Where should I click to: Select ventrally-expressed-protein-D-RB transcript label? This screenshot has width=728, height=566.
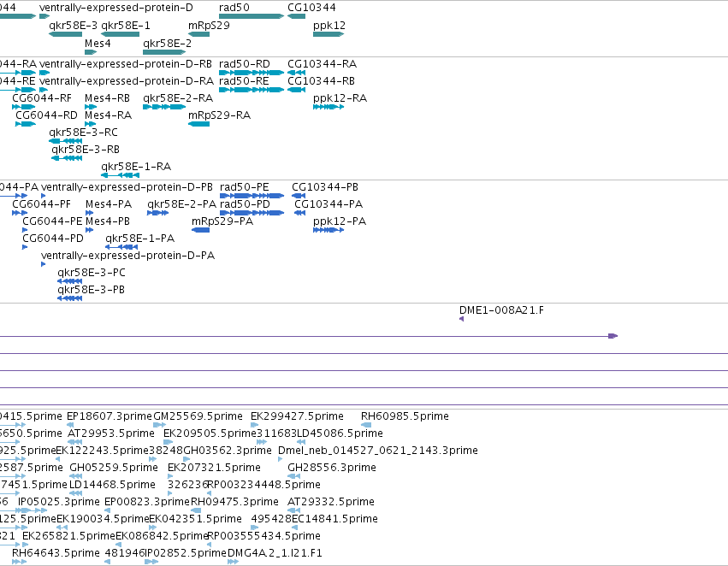click(x=126, y=64)
